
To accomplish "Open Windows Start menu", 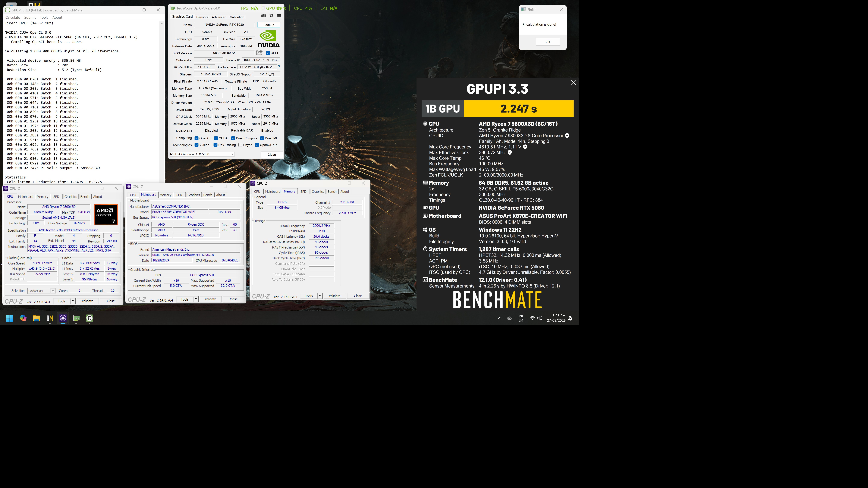I will pos(10,318).
